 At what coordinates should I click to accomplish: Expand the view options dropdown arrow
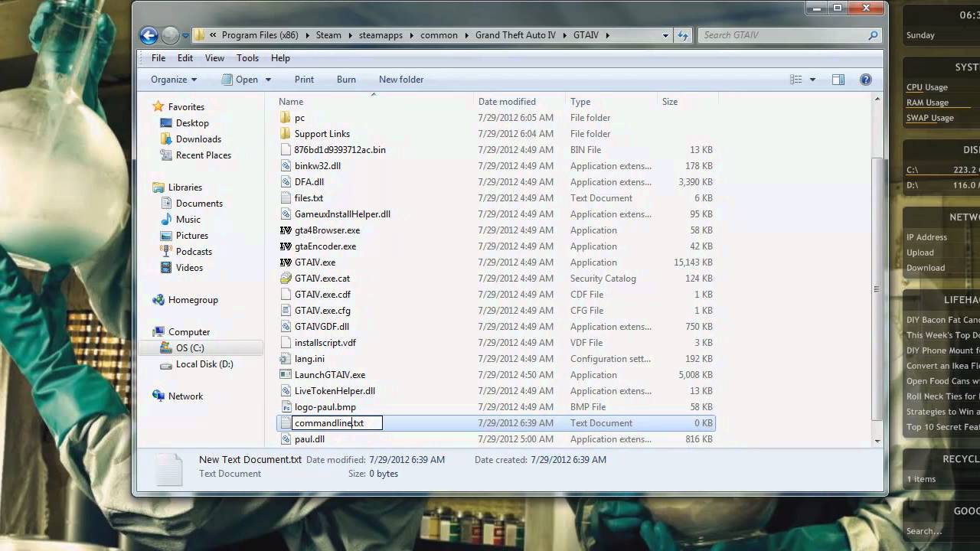coord(812,80)
